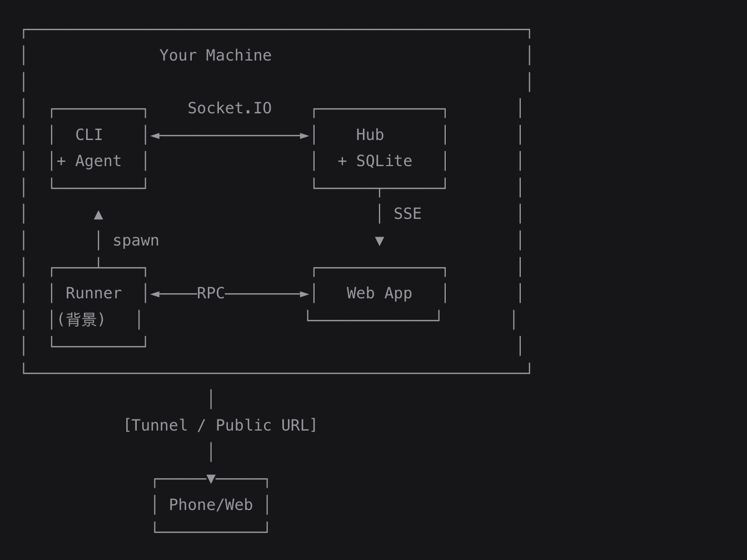
Task: Click the up arrow above spawn
Action: (98, 215)
